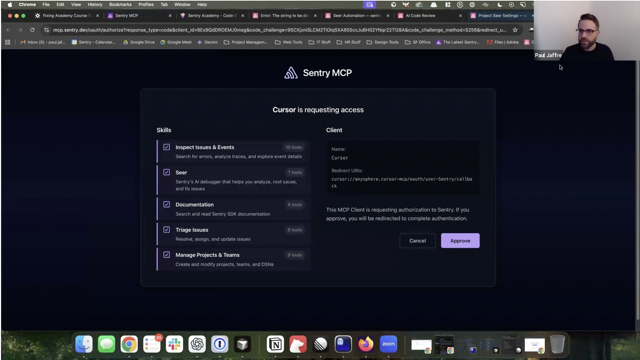This screenshot has height=360, width=640.
Task: Open Zoom from the dock
Action: tap(389, 344)
